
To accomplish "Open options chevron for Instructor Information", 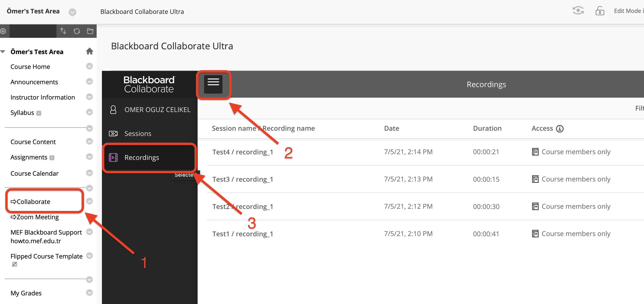I will pyautogui.click(x=89, y=97).
